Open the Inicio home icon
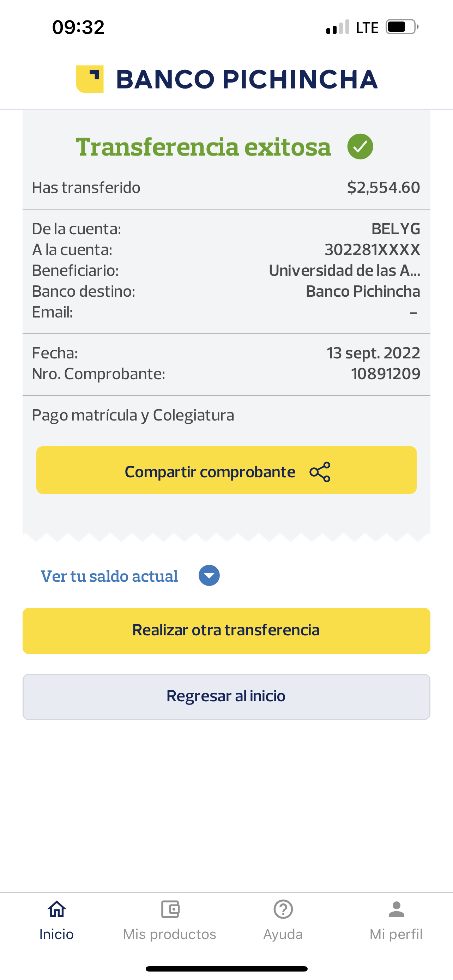Viewport: 453px width, 980px height. pyautogui.click(x=57, y=909)
